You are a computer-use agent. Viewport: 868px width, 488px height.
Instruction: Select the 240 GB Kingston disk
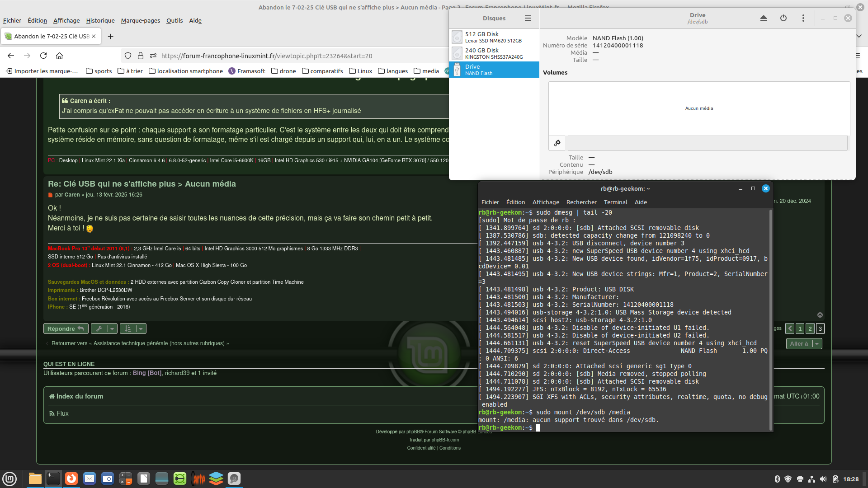(x=494, y=53)
